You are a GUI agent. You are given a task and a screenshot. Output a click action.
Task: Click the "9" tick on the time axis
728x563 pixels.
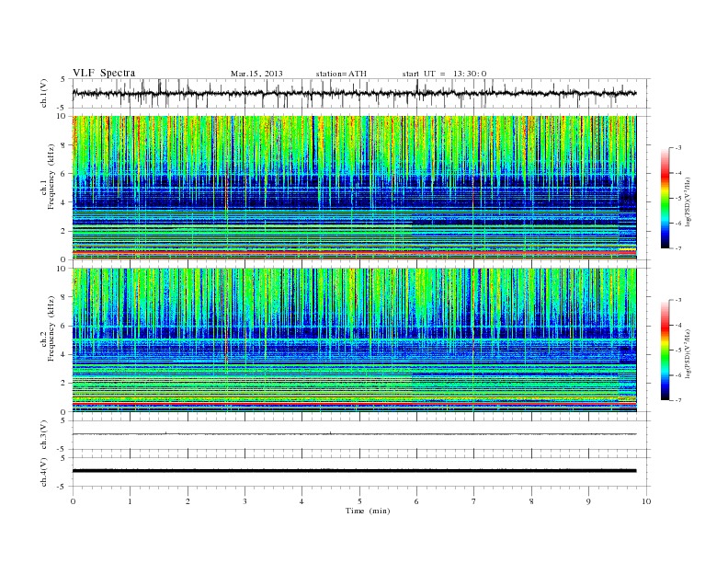588,501
